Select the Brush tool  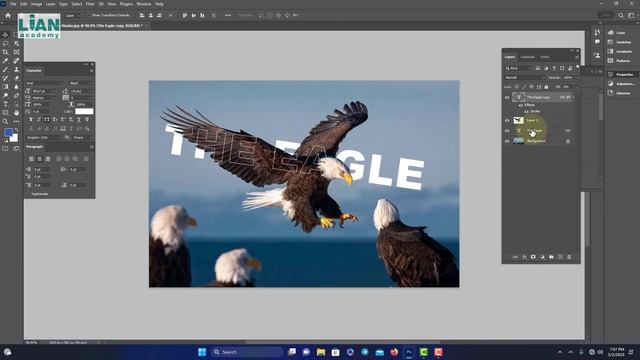point(5,69)
